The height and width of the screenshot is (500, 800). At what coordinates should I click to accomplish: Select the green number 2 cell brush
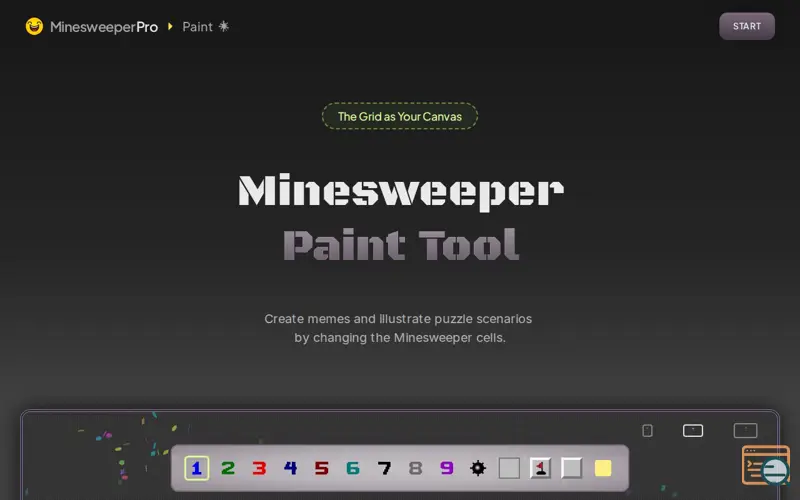pyautogui.click(x=228, y=468)
